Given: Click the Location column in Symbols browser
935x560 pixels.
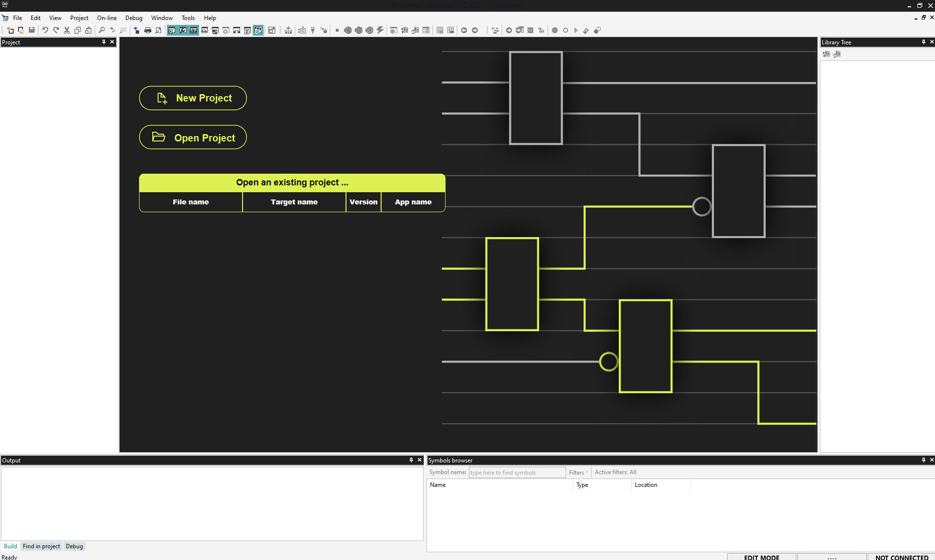Looking at the screenshot, I should (x=661, y=485).
